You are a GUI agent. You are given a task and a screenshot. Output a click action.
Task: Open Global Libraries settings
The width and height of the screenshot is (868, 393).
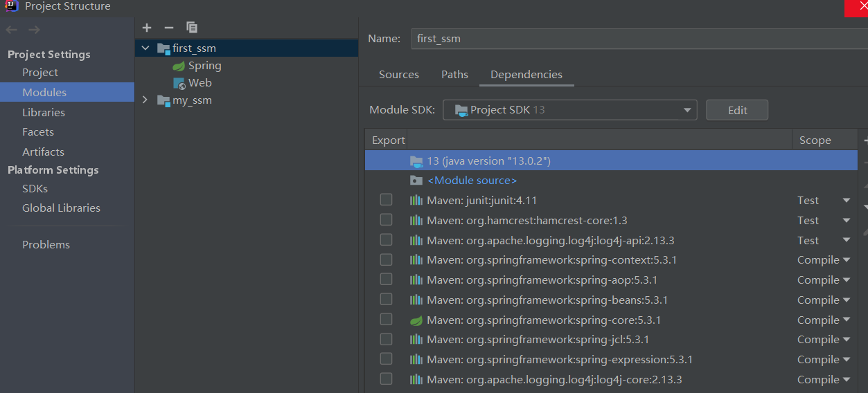pyautogui.click(x=61, y=208)
